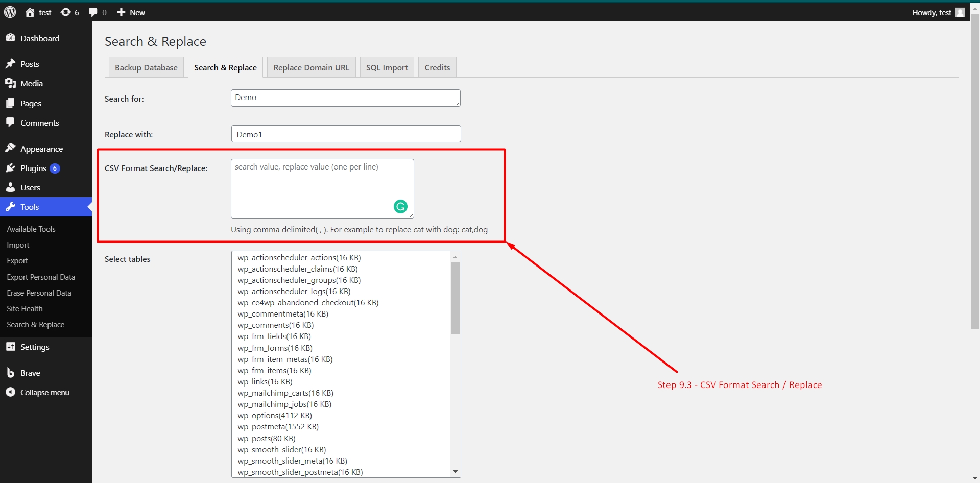Screen dimensions: 980x483
Task: Click the Howdy, test account link
Action: click(932, 12)
